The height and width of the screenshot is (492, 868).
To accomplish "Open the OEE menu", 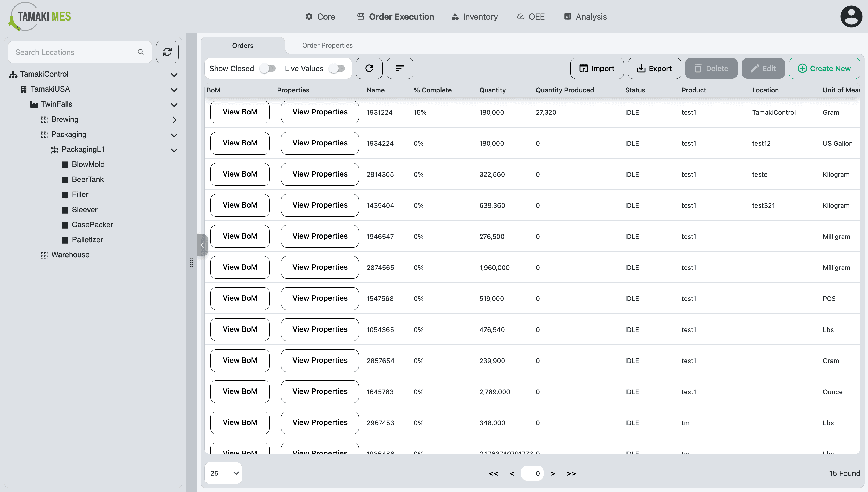I will [x=531, y=17].
